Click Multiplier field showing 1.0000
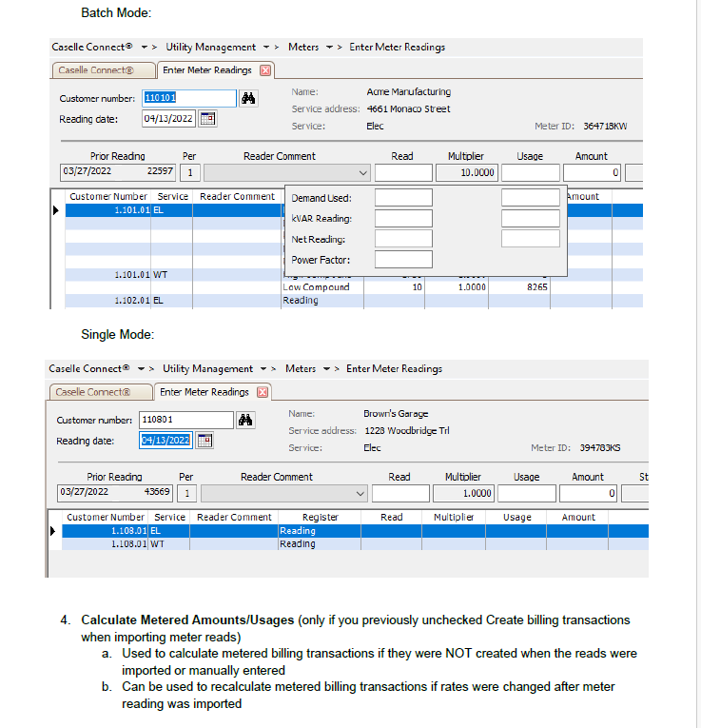Viewport: 701px width, 728px height. coord(463,494)
